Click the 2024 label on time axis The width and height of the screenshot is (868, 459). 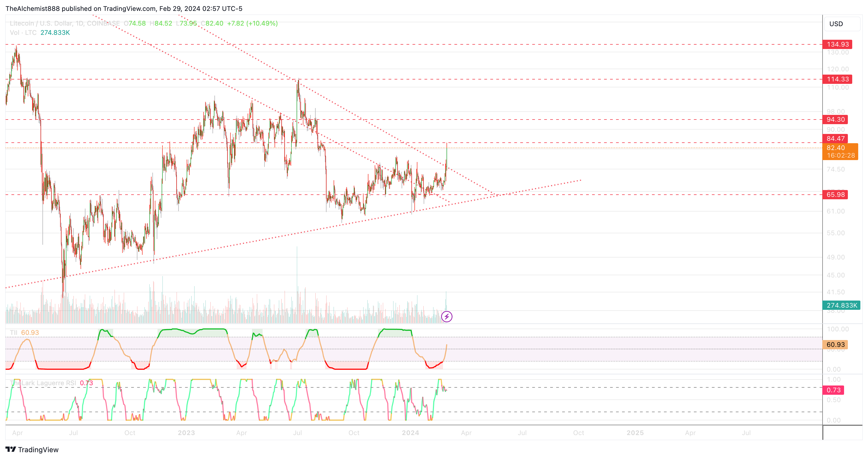point(410,433)
